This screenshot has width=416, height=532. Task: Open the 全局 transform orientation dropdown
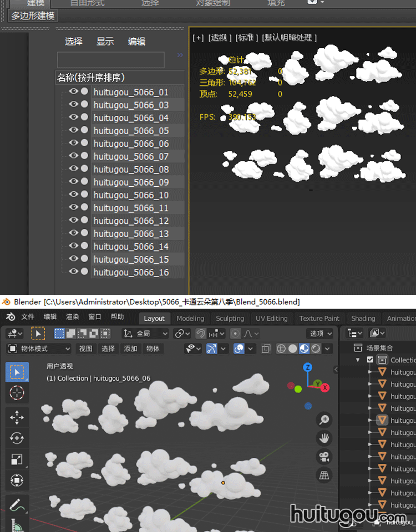point(145,334)
